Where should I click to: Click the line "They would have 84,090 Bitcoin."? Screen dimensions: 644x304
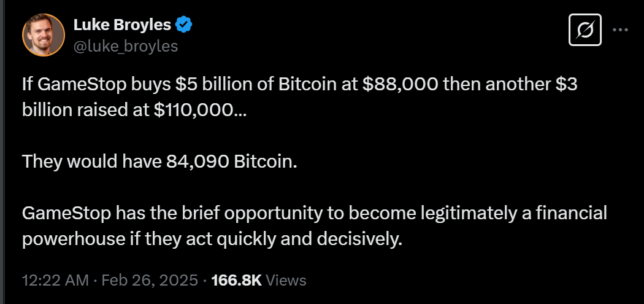pyautogui.click(x=159, y=162)
